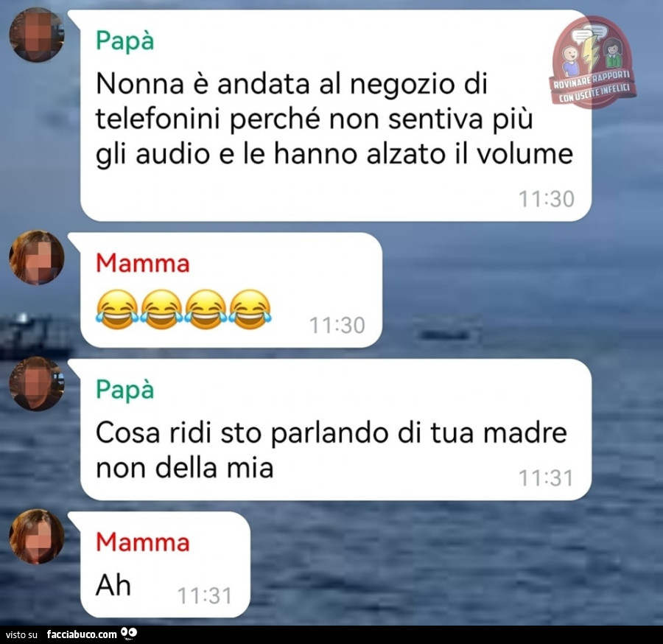Click the Papà name in the third bubble
The height and width of the screenshot is (644, 663).
pos(124,390)
